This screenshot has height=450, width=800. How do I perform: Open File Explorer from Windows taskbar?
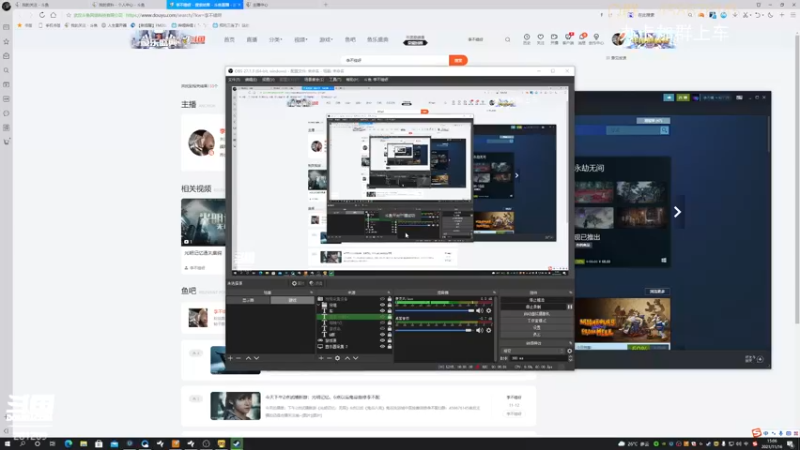pyautogui.click(x=83, y=444)
